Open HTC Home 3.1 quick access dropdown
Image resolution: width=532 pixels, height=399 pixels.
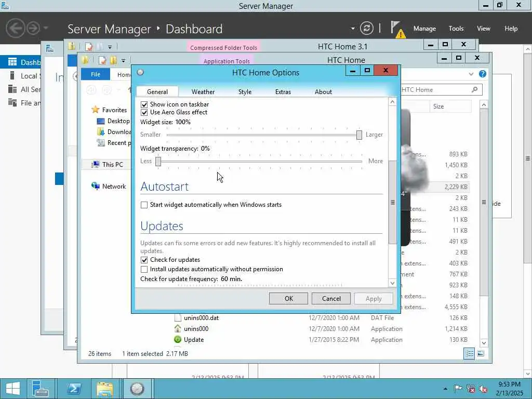click(x=110, y=47)
